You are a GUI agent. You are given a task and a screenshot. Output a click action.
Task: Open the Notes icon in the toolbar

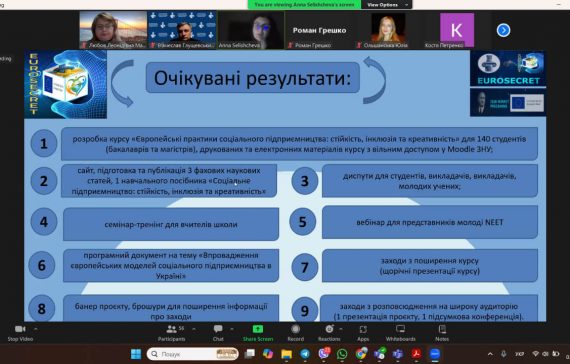[x=442, y=333]
